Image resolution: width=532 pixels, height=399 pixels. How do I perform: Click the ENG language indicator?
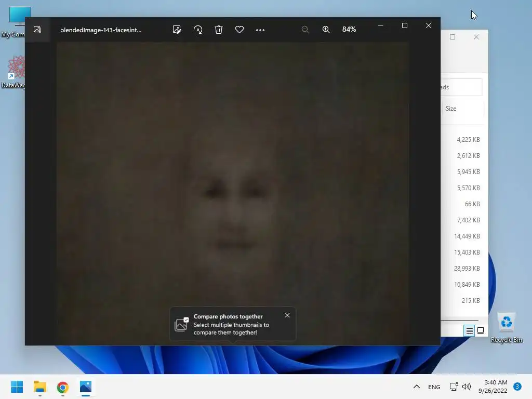434,387
